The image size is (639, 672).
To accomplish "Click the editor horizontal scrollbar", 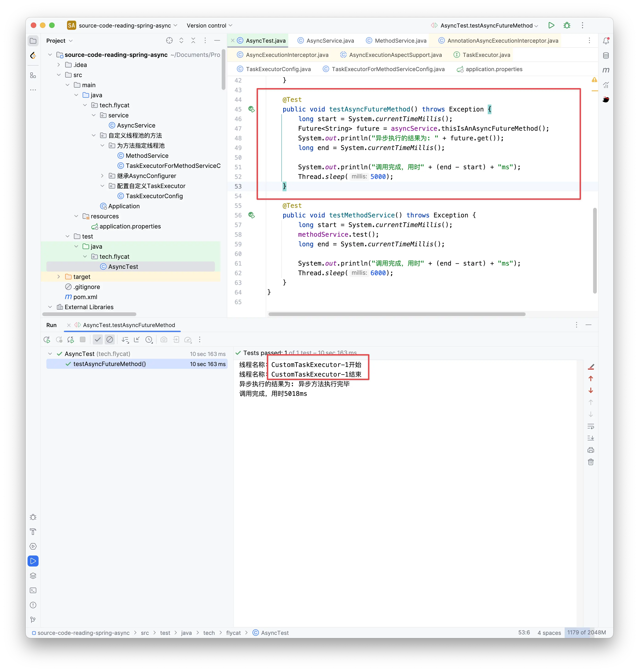I will coord(397,314).
